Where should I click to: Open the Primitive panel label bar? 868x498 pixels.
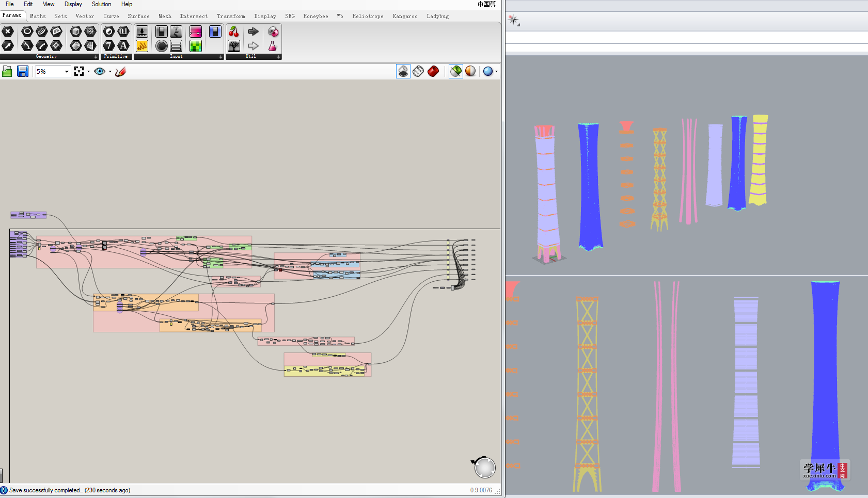coord(116,56)
